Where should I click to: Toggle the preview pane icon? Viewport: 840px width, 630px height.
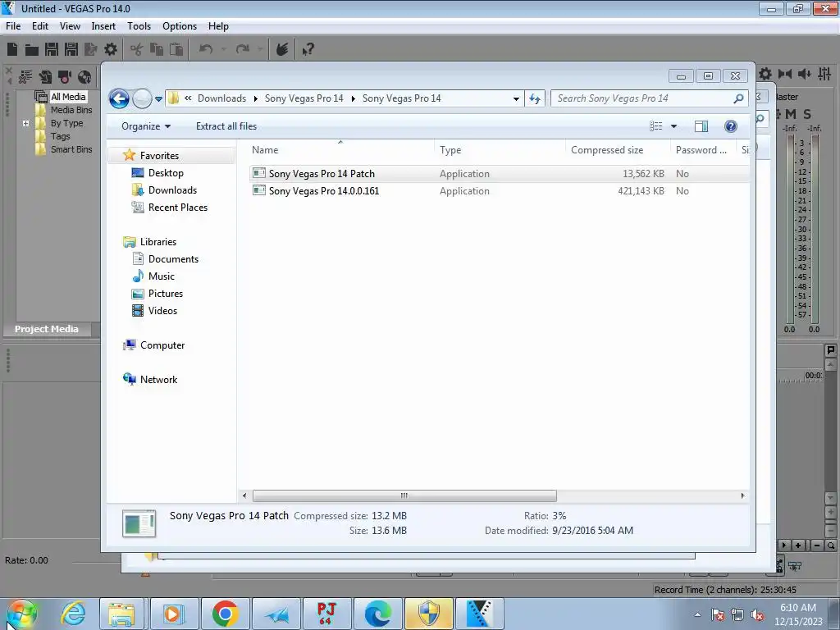(x=701, y=126)
